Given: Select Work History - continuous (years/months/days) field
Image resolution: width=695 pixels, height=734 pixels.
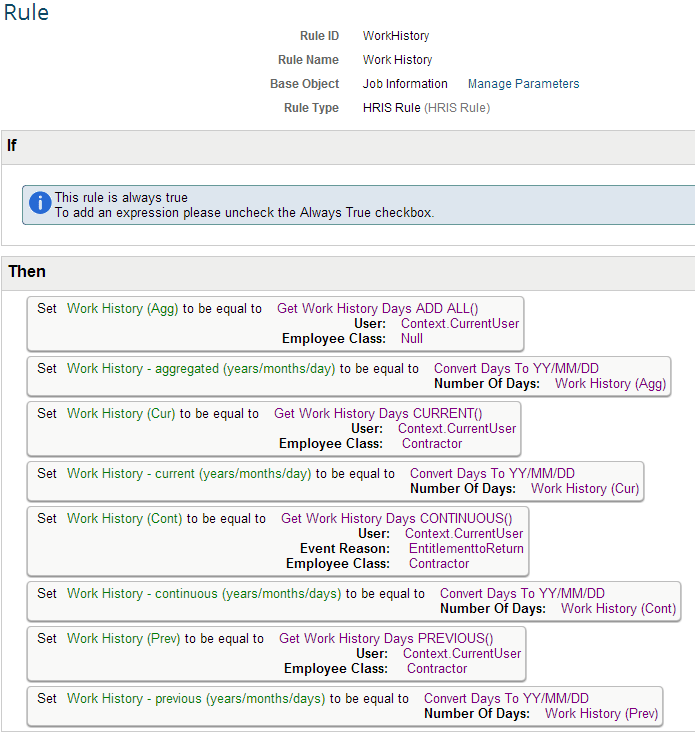Looking at the screenshot, I should (x=204, y=593).
